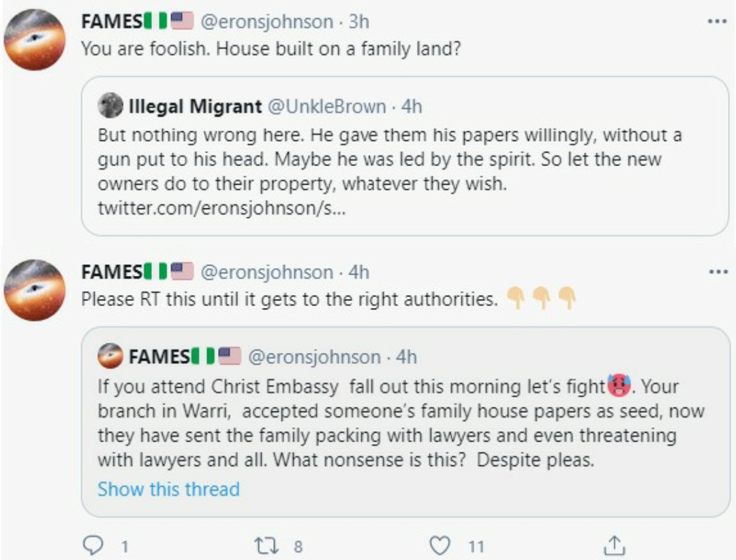Image resolution: width=736 pixels, height=560 pixels.
Task: Like the tweet with heart icon
Action: click(441, 545)
